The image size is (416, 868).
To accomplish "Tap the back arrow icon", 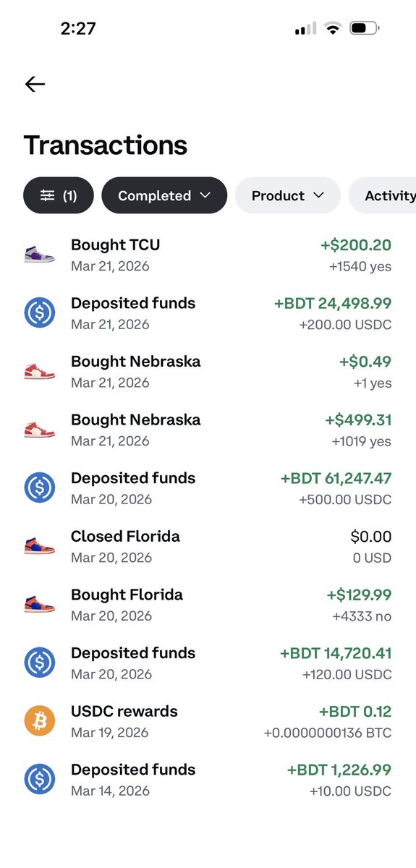I will (35, 84).
